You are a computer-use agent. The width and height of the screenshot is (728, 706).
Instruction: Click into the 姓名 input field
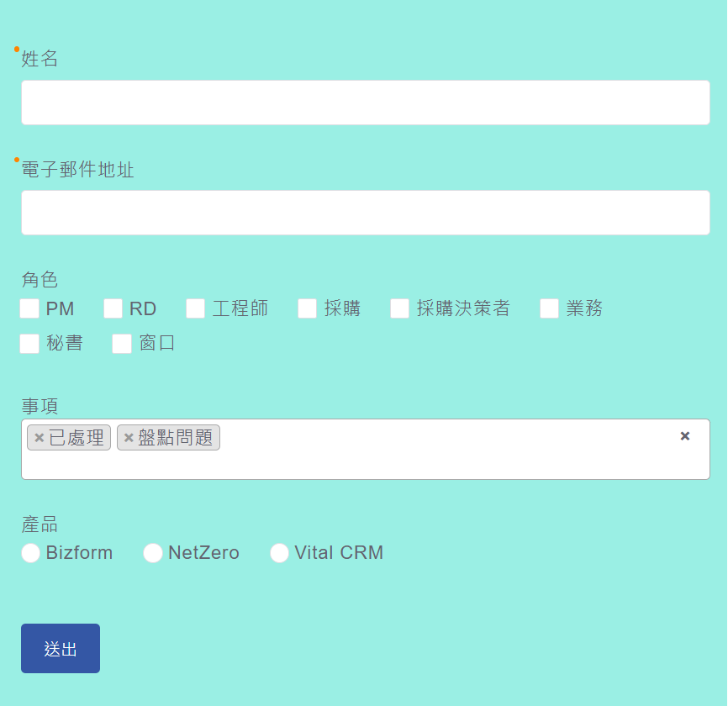366,103
